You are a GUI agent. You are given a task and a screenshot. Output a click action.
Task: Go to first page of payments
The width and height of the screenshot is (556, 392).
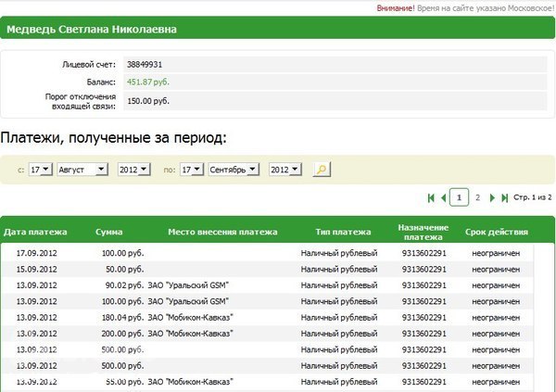point(431,197)
